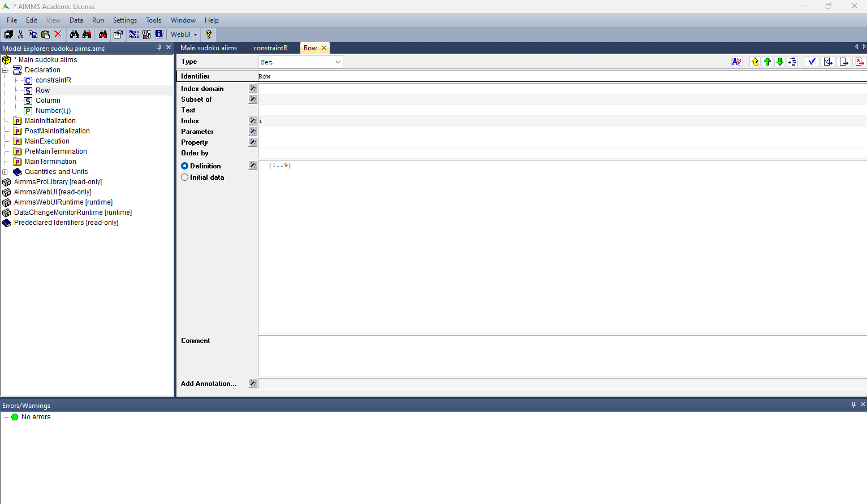Click the discard and close red X icon

[x=860, y=62]
